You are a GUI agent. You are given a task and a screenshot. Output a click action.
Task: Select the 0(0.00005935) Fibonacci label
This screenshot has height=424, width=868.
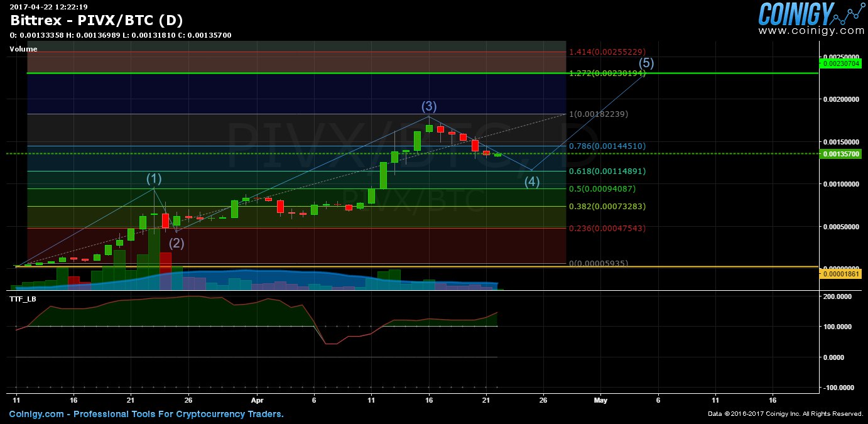(x=599, y=263)
